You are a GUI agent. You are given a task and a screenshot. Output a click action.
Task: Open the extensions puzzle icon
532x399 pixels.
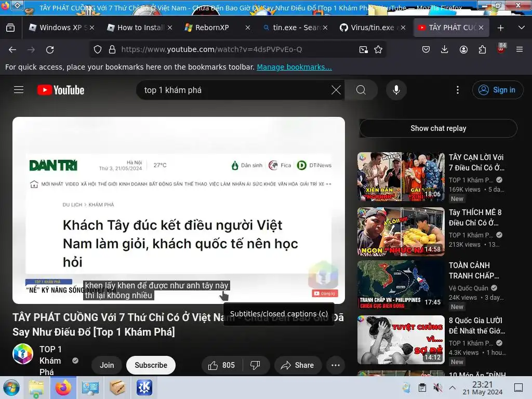tap(482, 49)
